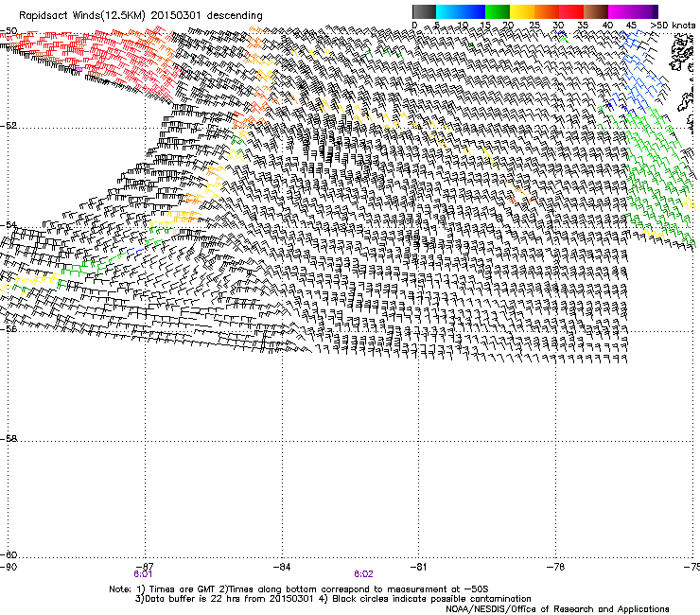
Task: Click the latitude label '-52'
Action: (9, 125)
